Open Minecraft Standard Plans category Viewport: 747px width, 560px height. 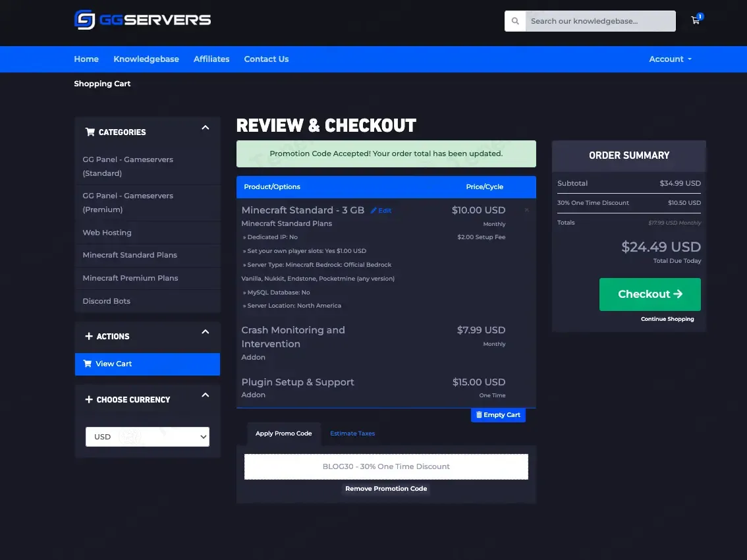(x=148, y=255)
